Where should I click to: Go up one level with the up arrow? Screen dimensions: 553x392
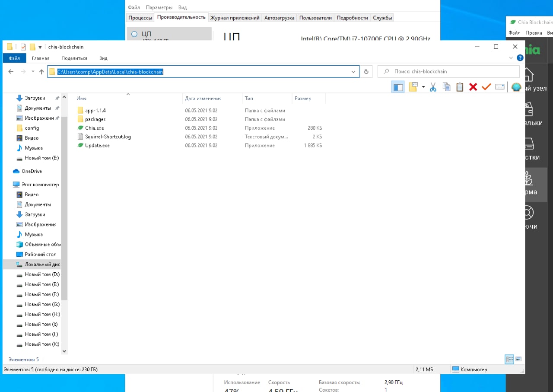tap(41, 72)
